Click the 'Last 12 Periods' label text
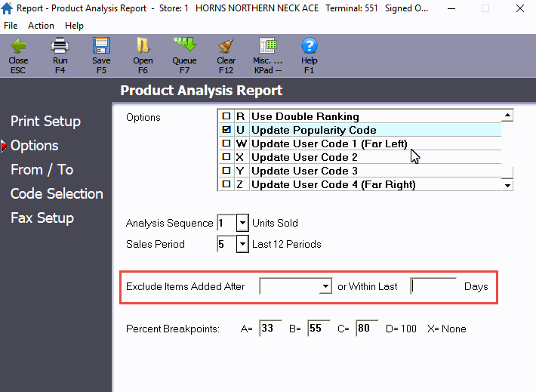This screenshot has width=536, height=392. tap(286, 244)
